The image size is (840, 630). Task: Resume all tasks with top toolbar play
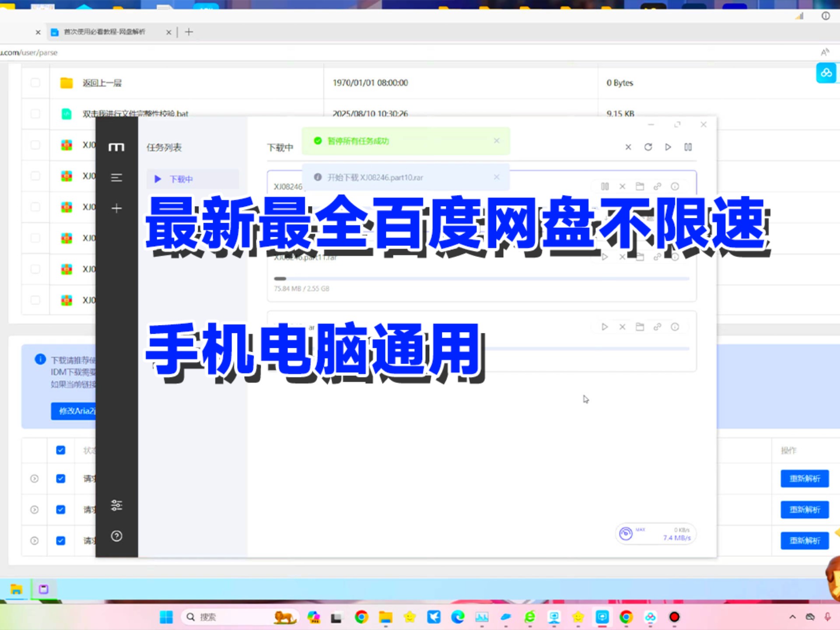point(668,147)
